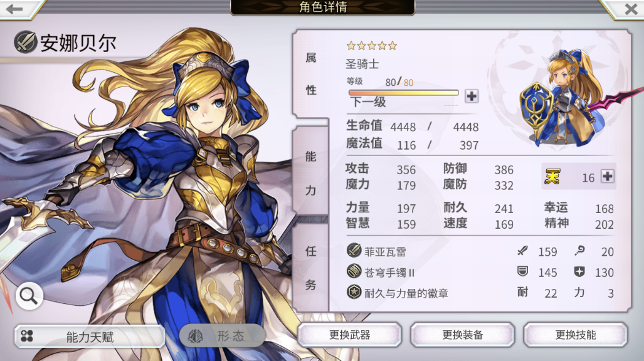Viewport: 644px width, 361px height.
Task: Click 更换装备 to change equipment
Action: coord(463,335)
